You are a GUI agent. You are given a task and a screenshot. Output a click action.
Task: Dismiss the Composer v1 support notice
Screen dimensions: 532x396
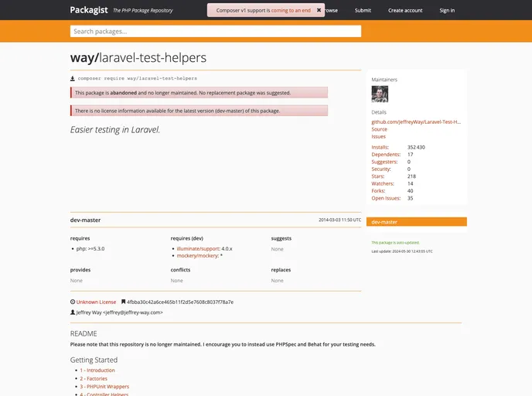click(319, 10)
